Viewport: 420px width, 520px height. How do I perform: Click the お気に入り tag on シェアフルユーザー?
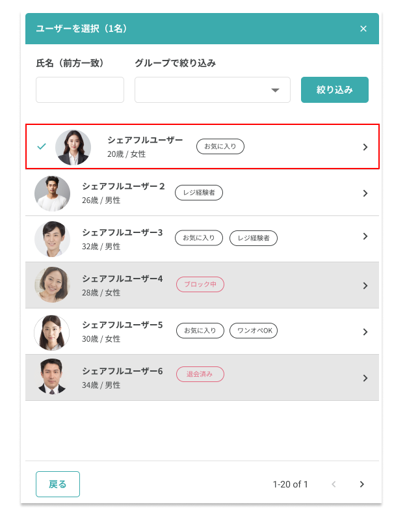click(220, 146)
